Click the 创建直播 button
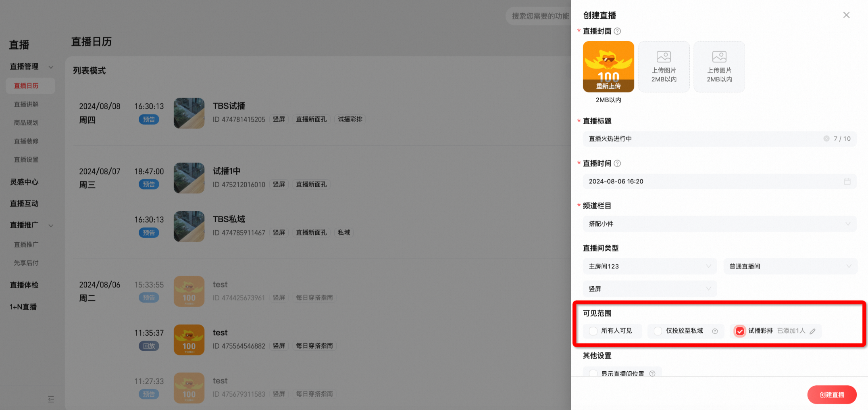The width and height of the screenshot is (868, 410). click(832, 395)
